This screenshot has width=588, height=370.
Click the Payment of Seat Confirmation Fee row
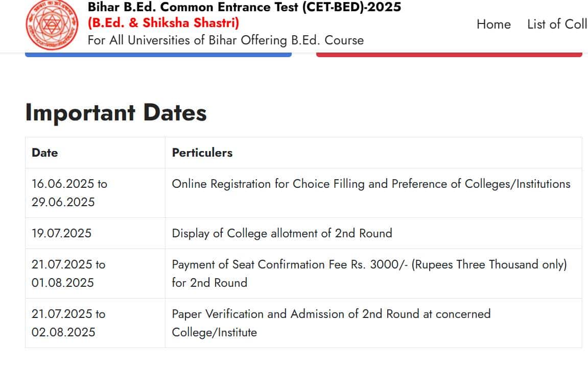tap(304, 274)
